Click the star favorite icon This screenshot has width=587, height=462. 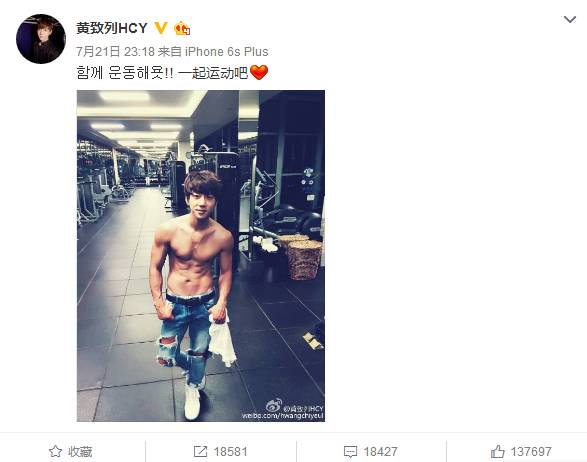[x=55, y=451]
